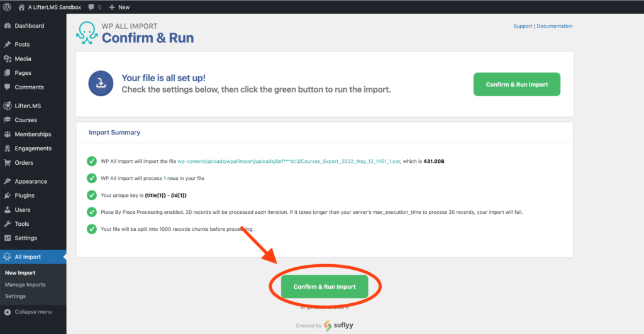Click the LifterLMS rocket icon
The image size is (644, 334).
(x=8, y=106)
